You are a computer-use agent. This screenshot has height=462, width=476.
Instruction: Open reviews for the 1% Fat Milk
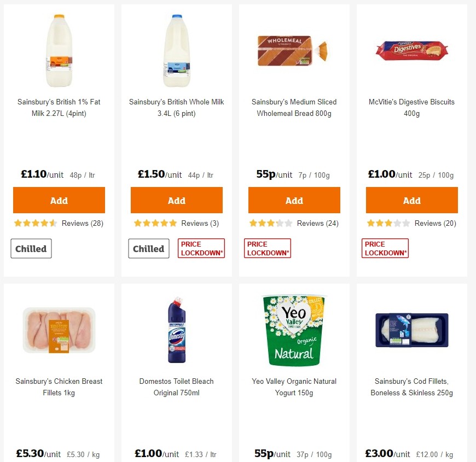tap(82, 223)
